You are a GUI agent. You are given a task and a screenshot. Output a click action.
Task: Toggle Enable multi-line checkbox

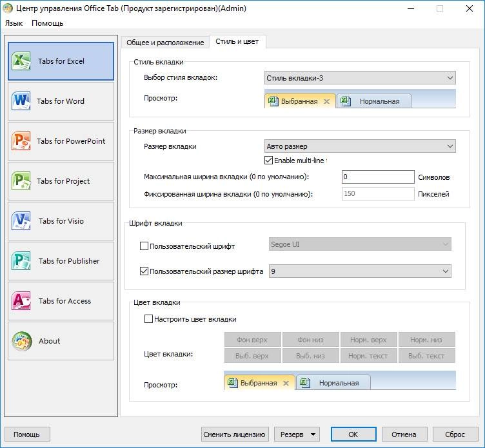pyautogui.click(x=268, y=160)
